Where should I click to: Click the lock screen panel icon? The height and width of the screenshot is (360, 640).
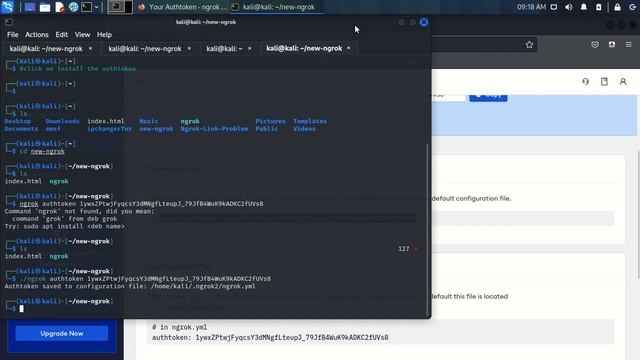point(617,7)
